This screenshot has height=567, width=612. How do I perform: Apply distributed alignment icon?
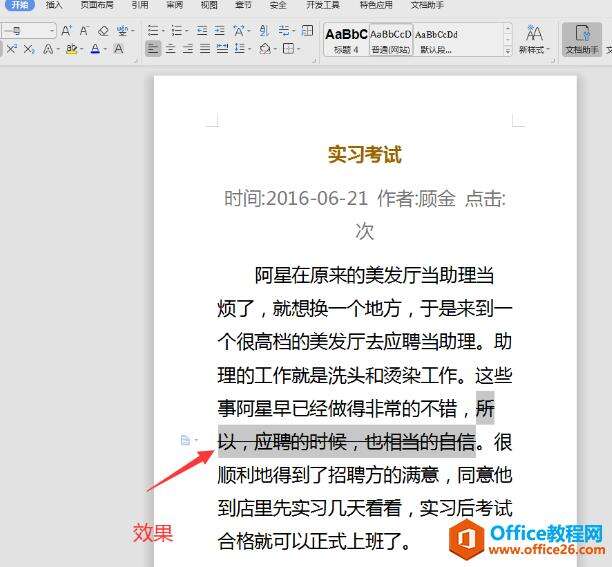(x=222, y=49)
